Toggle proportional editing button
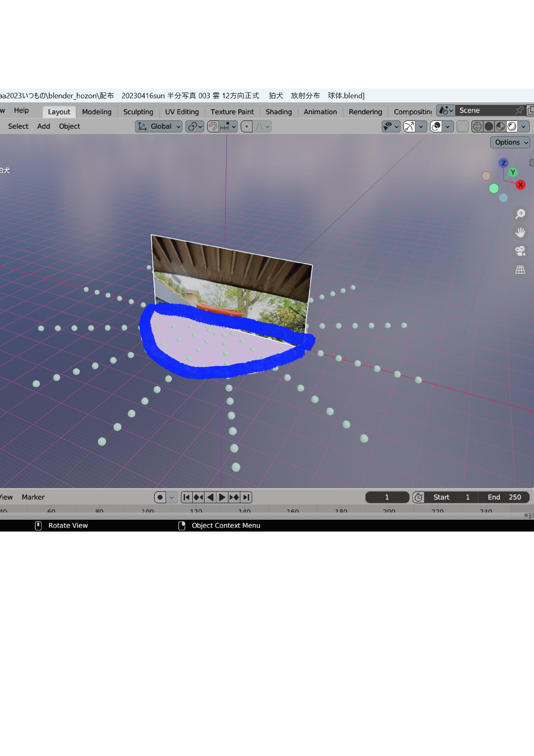Image resolution: width=534 pixels, height=756 pixels. [x=246, y=127]
